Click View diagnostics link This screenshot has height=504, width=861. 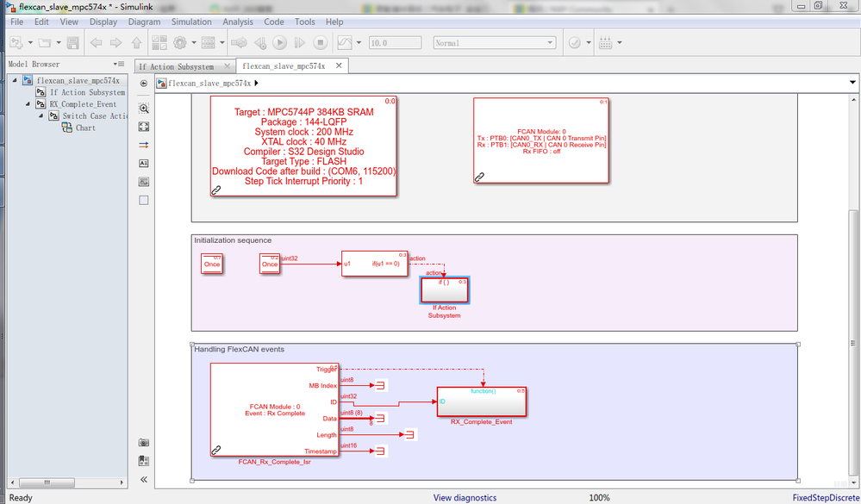[x=465, y=497]
